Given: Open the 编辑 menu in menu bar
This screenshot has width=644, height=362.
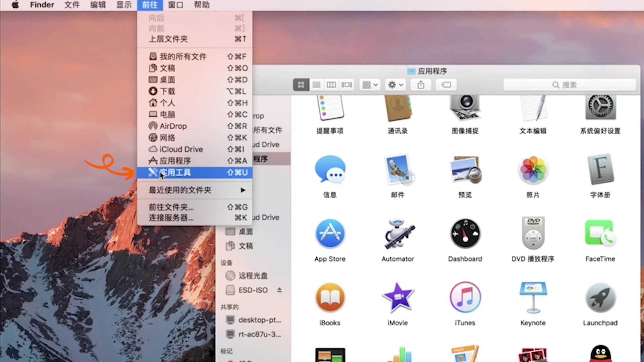Looking at the screenshot, I should (98, 5).
